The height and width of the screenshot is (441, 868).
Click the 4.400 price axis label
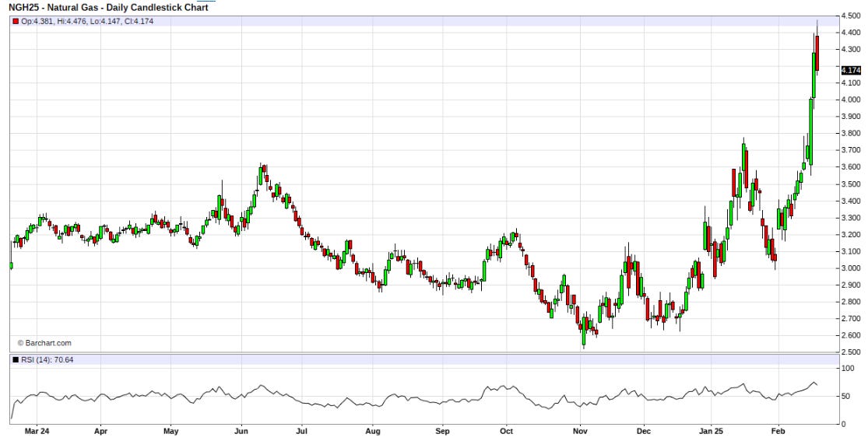click(850, 33)
